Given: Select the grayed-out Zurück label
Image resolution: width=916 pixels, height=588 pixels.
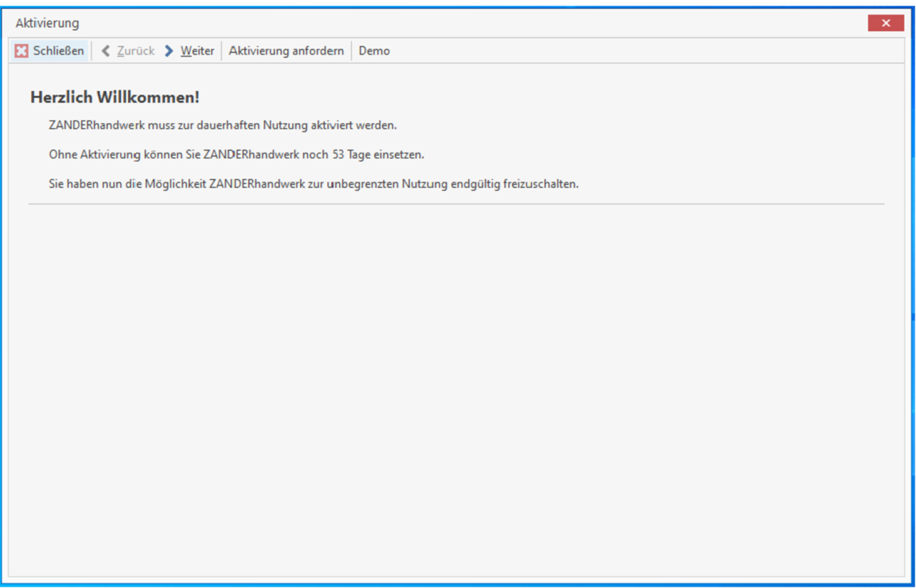Looking at the screenshot, I should [136, 51].
